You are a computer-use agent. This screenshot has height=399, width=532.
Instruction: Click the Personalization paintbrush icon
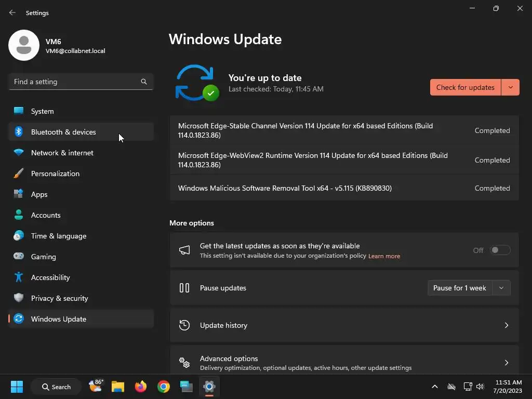(x=19, y=174)
